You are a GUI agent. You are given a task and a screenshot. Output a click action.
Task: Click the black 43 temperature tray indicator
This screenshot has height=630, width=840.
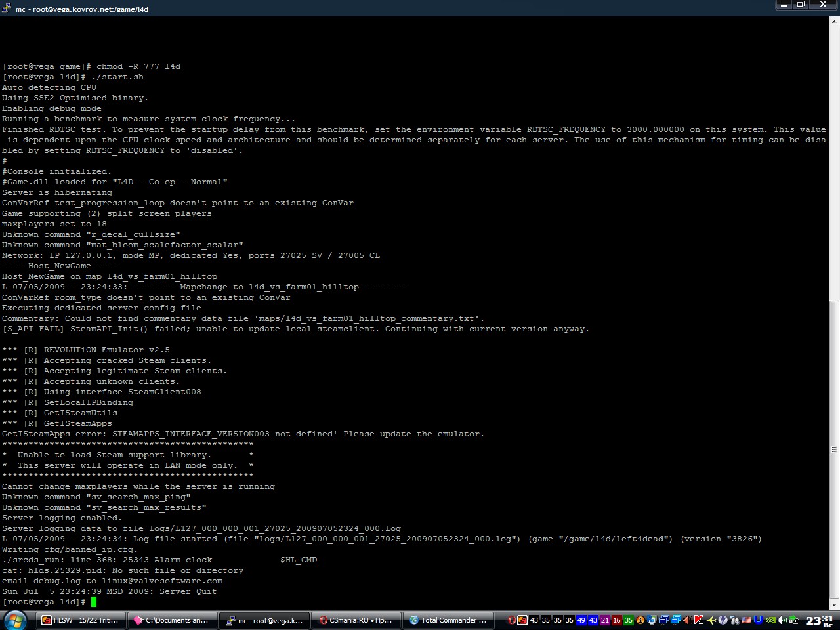[x=534, y=620]
